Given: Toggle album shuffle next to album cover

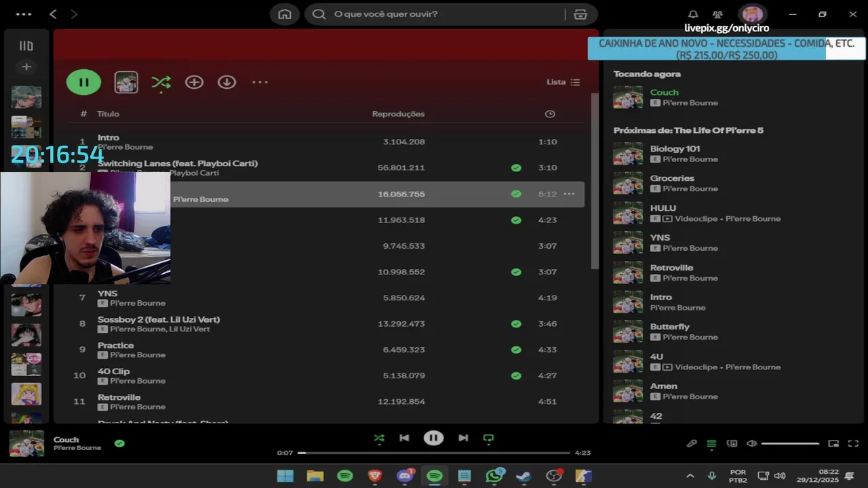Looking at the screenshot, I should tap(161, 82).
